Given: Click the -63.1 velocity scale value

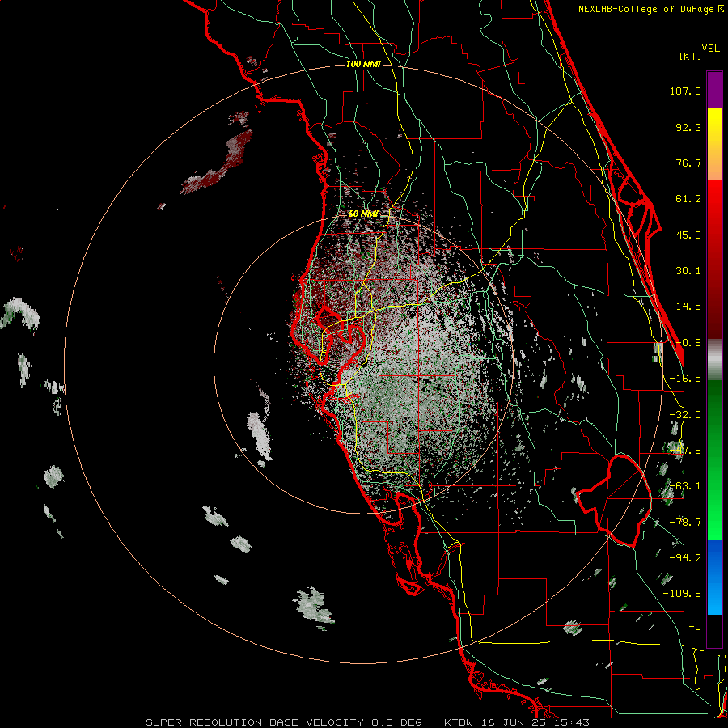Looking at the screenshot, I should (x=685, y=486).
